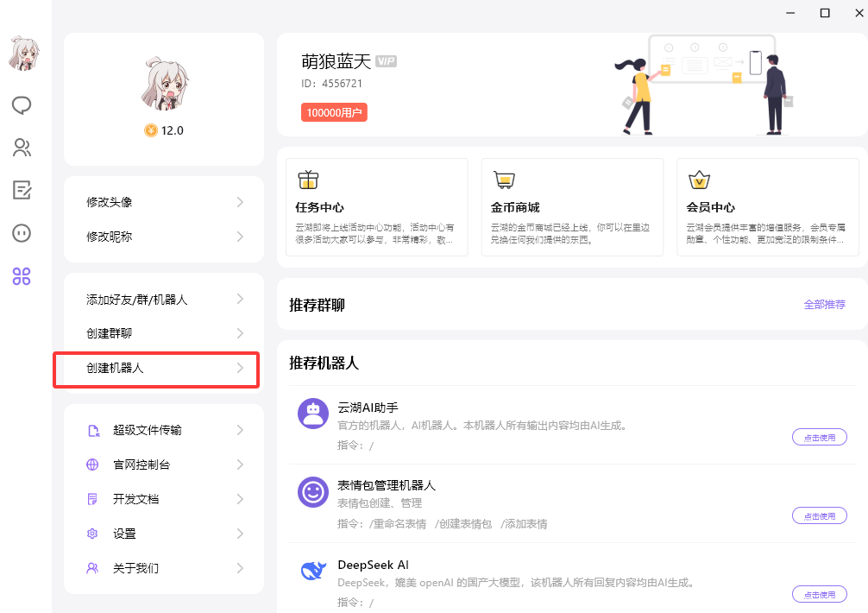Select the 云湖AI助手 name text
Image resolution: width=868 pixels, height=613 pixels.
(368, 408)
